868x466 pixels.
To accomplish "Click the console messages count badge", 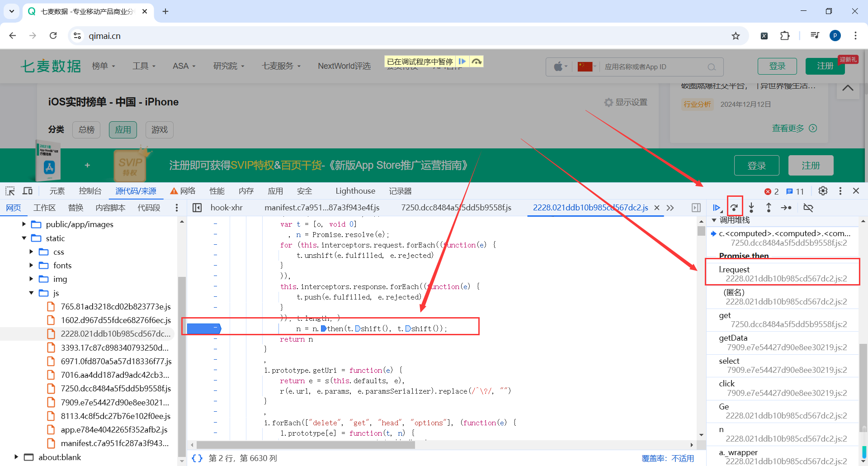I will point(795,191).
